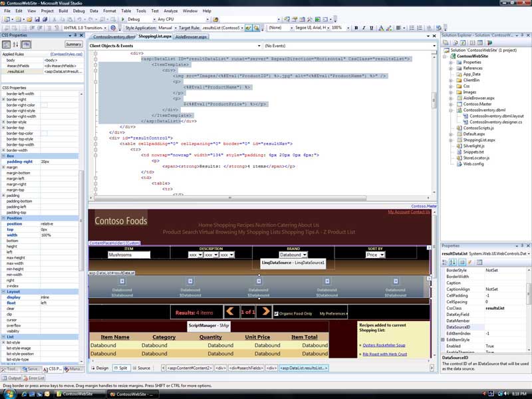Click Events lightning icon in Properties panel
The image size is (532, 399).
click(x=470, y=262)
